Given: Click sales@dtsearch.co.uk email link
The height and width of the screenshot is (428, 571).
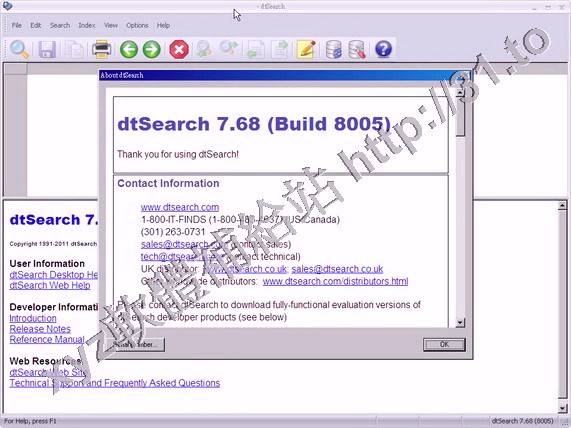Looking at the screenshot, I should pyautogui.click(x=337, y=269).
